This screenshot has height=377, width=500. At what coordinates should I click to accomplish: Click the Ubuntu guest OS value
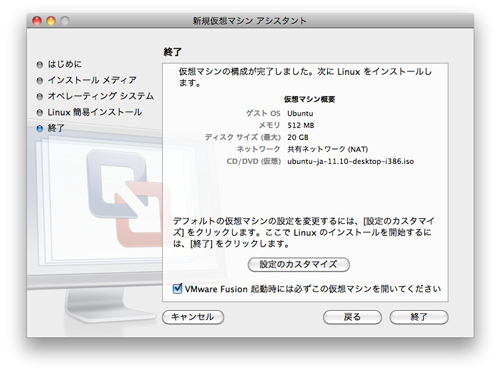300,113
